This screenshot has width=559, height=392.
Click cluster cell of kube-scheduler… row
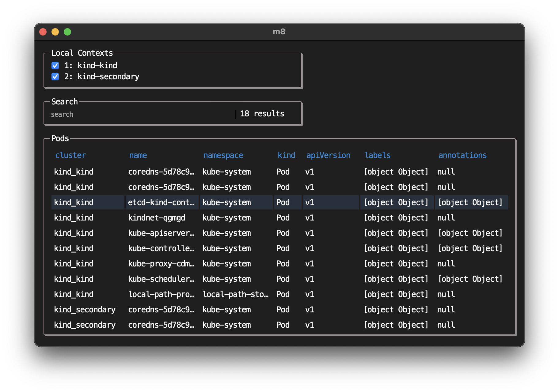point(88,279)
